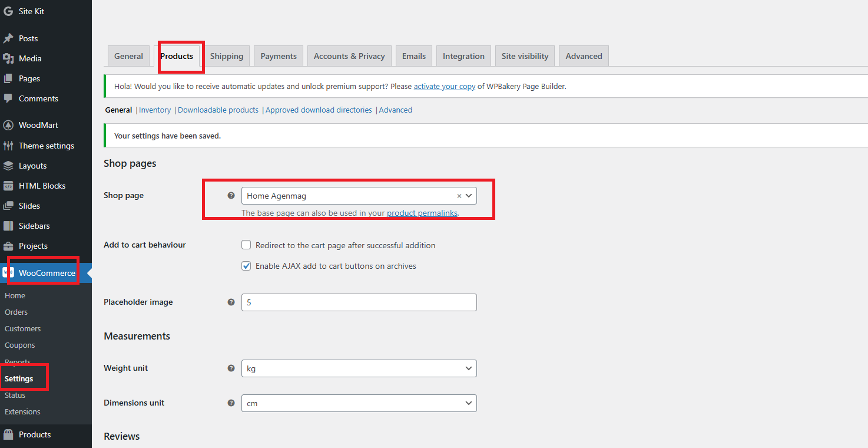Screen dimensions: 868x448
Task: Click the help icon beside Dimensions unit
Action: 231,403
